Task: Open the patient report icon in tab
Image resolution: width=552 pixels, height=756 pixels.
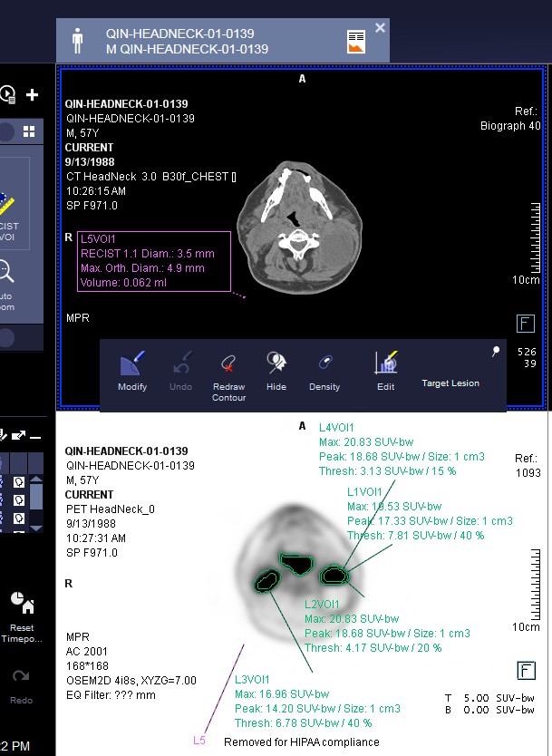Action: [x=356, y=42]
